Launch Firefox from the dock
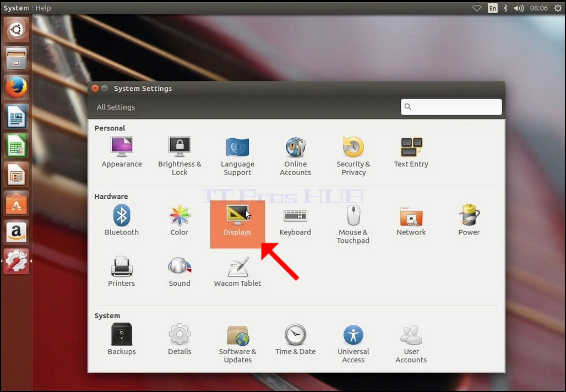The width and height of the screenshot is (566, 392). coord(17,88)
